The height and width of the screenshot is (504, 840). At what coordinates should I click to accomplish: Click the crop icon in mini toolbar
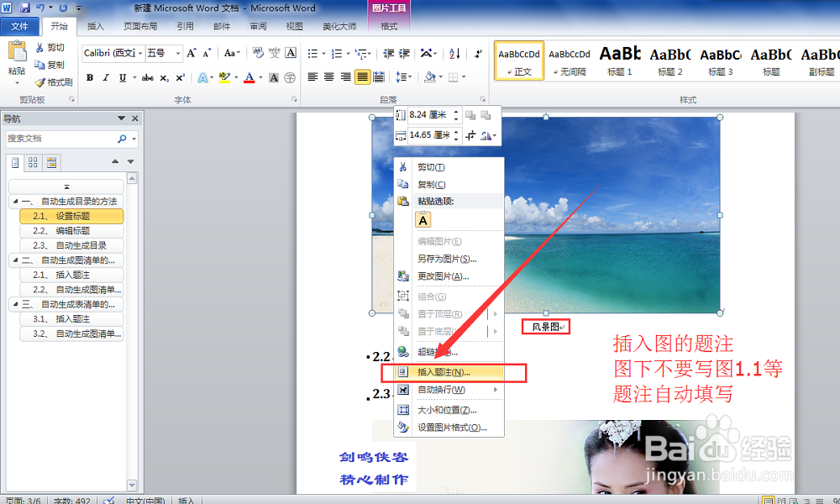[x=470, y=135]
